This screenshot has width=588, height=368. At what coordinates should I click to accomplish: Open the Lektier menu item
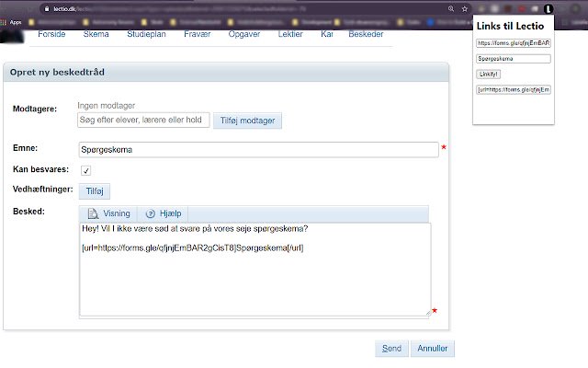290,34
